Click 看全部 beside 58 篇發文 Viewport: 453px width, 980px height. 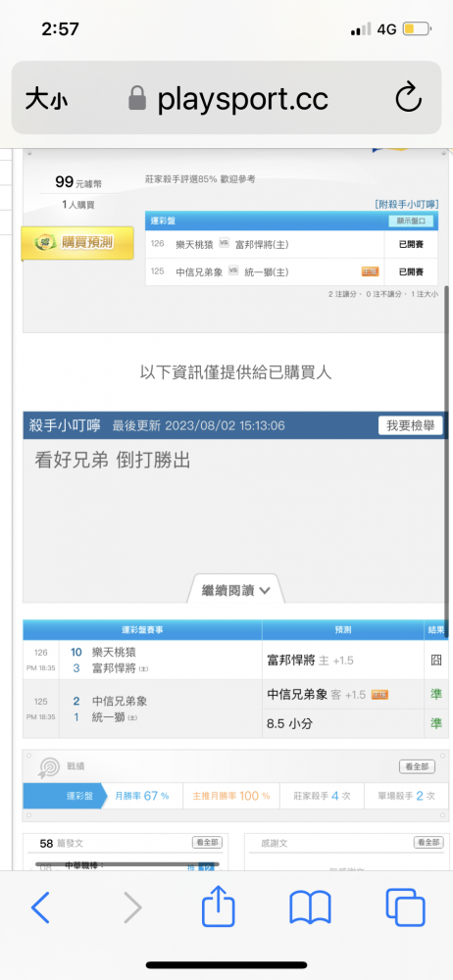(207, 843)
